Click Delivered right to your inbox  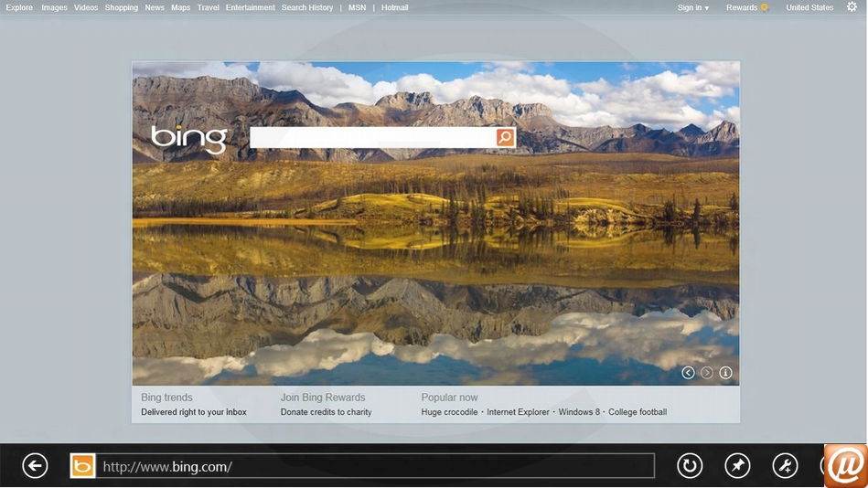(194, 412)
